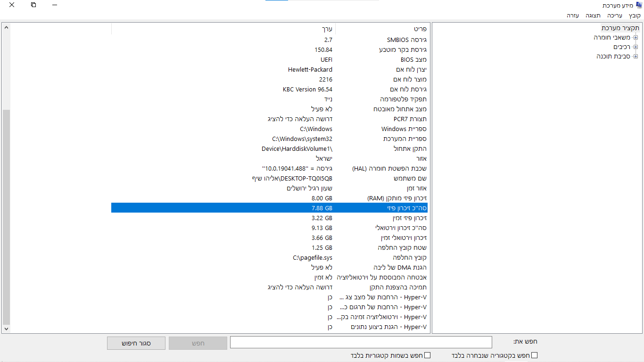The height and width of the screenshot is (362, 644).
Task: Restore down the System Information window
Action: [x=33, y=5]
